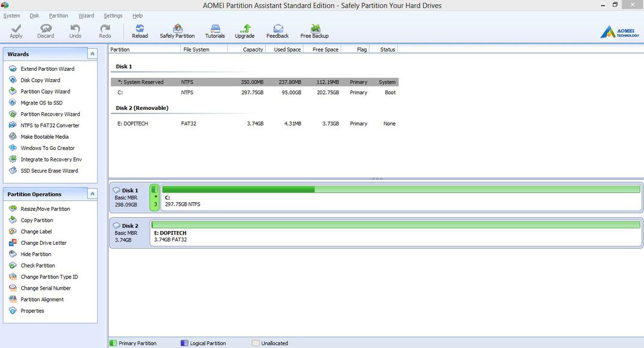Open the Safely Partition tool
Viewport: 644px width, 348px height.
[177, 31]
